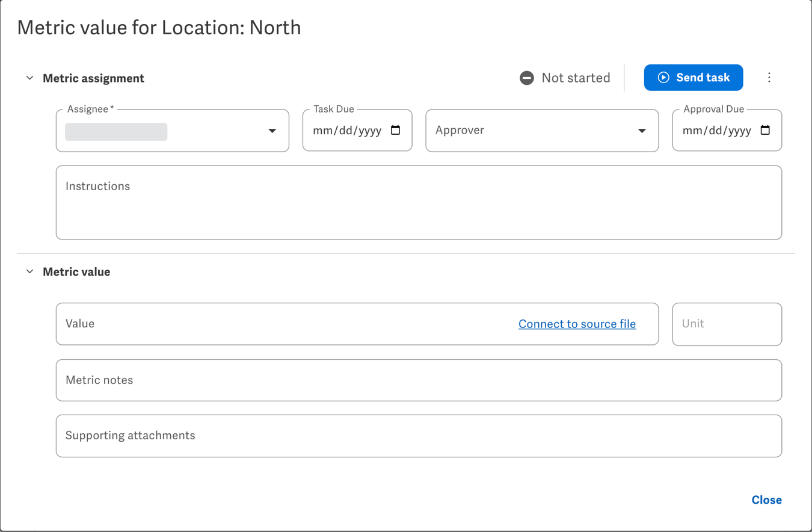Image resolution: width=812 pixels, height=532 pixels.
Task: Open the Task Due calendar picker icon
Action: 396,130
